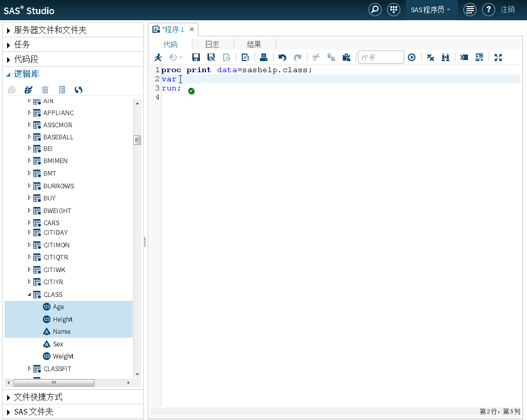This screenshot has height=420, width=527.
Task: Click the assign libraries icon with checkmark
Action: coord(28,90)
